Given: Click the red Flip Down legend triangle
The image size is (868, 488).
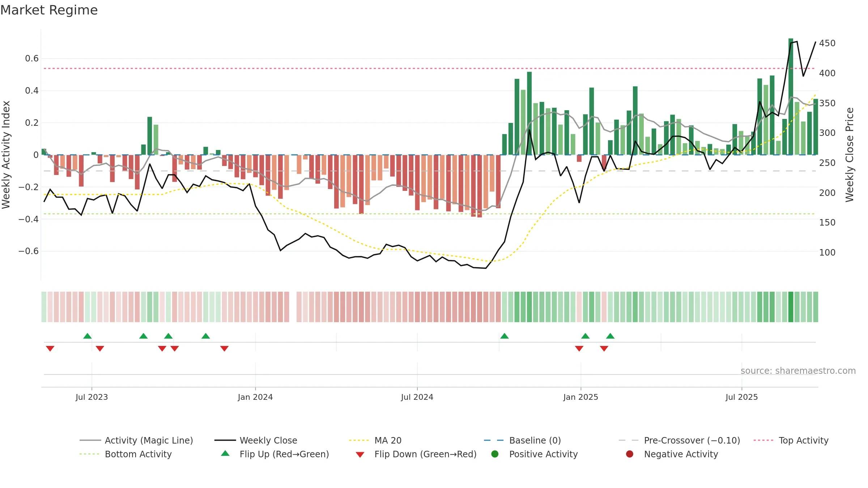Looking at the screenshot, I should coord(360,455).
